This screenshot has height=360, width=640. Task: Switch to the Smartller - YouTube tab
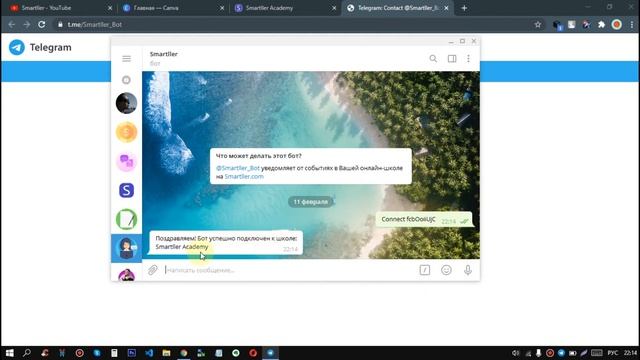click(61, 8)
